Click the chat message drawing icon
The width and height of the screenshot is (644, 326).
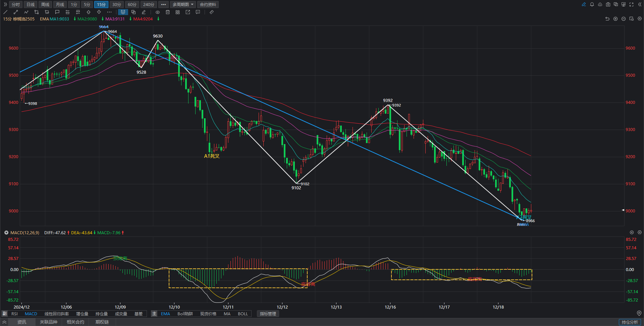coord(198,12)
